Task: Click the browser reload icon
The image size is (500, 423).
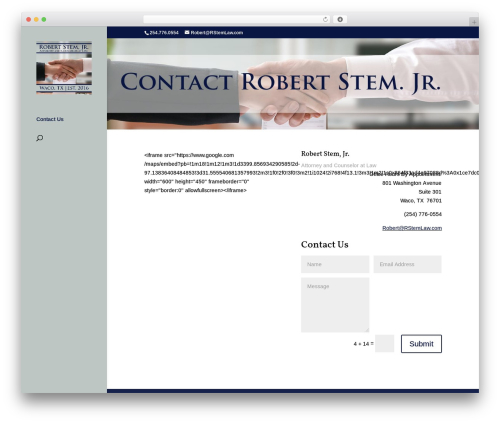Action: tap(325, 19)
